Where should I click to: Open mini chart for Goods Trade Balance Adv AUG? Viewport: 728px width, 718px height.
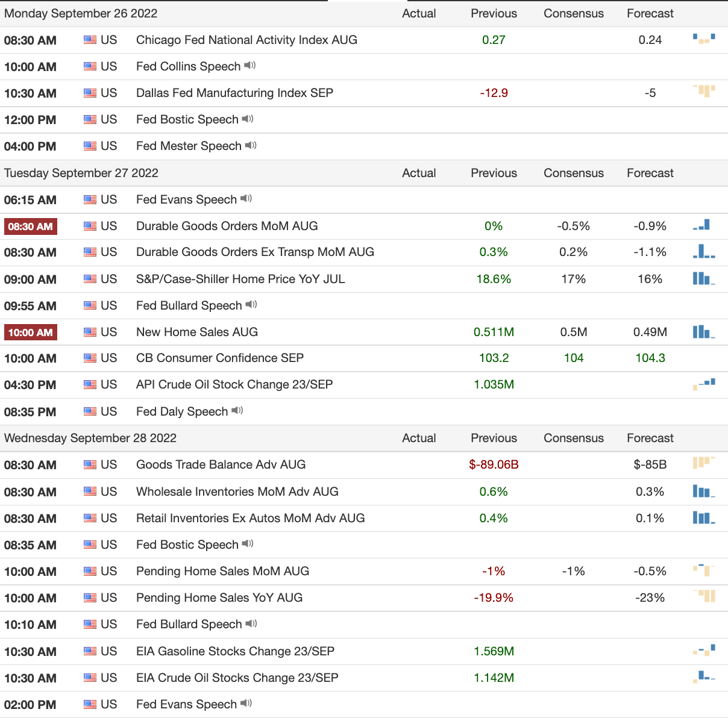point(704,463)
